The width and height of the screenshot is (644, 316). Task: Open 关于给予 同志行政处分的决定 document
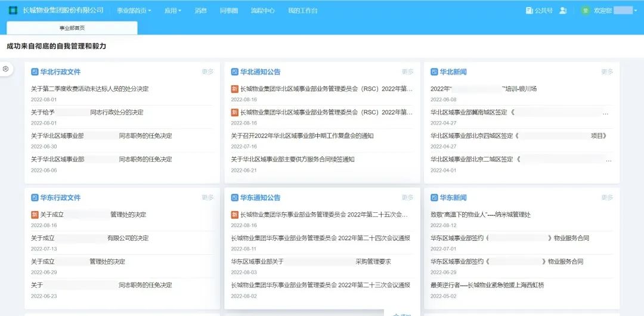tap(87, 112)
